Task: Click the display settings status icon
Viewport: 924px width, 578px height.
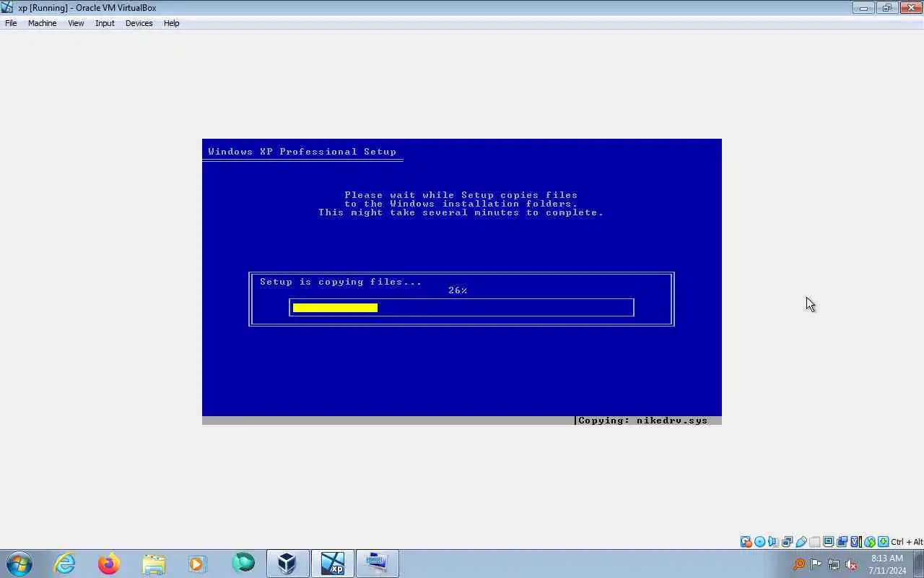Action: 829,542
